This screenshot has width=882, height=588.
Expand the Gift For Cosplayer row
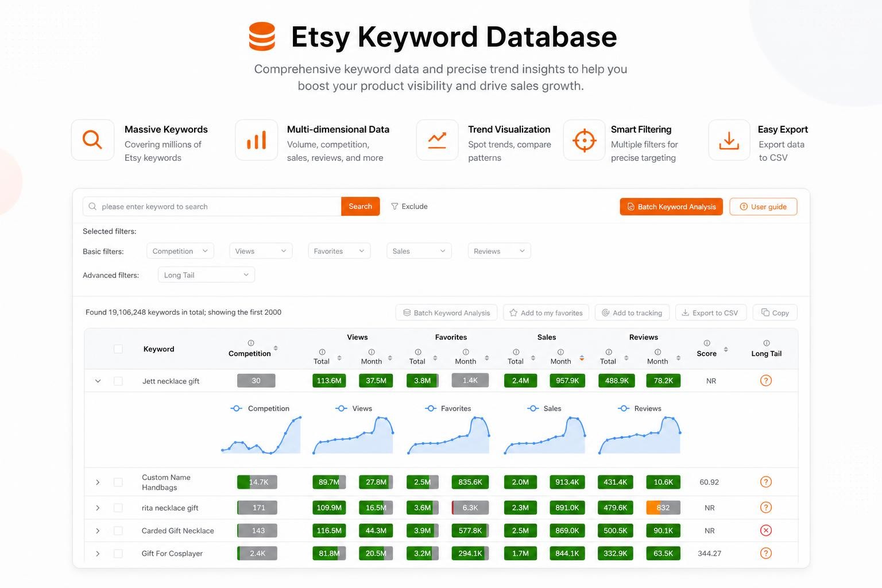[x=98, y=554]
